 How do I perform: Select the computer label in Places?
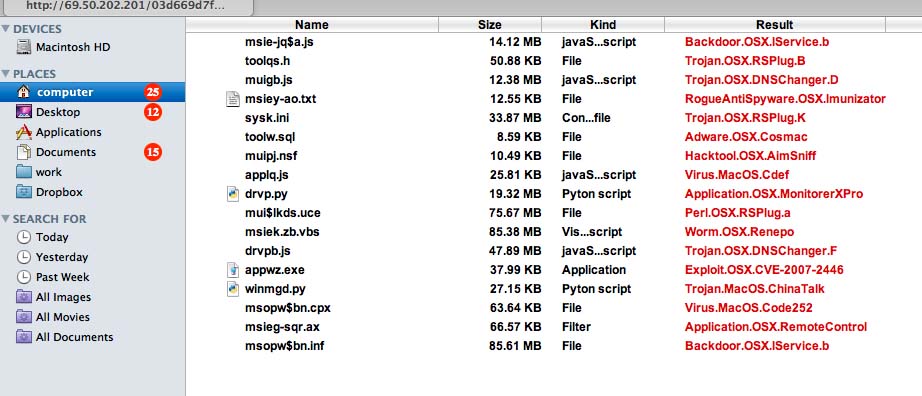click(x=65, y=92)
